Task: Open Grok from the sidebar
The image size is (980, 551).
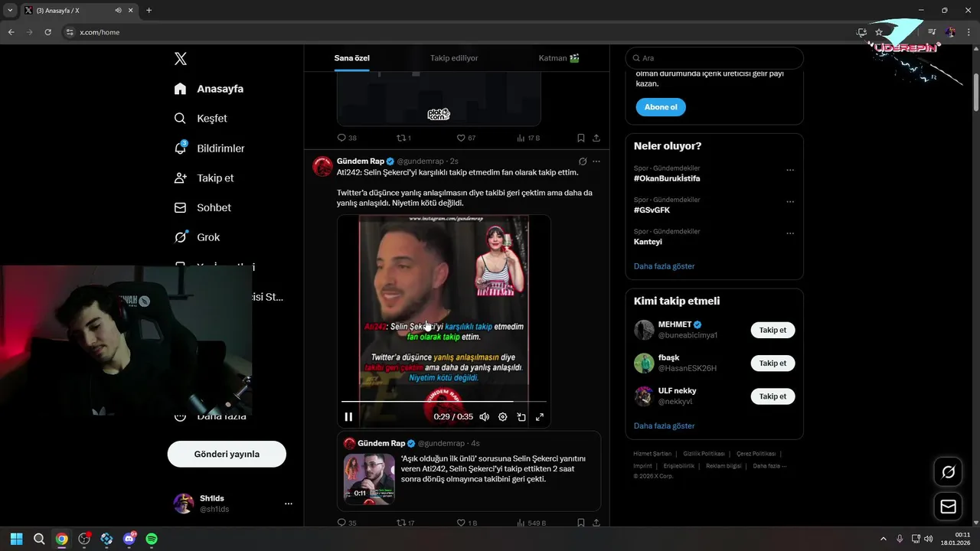Action: 197,237
